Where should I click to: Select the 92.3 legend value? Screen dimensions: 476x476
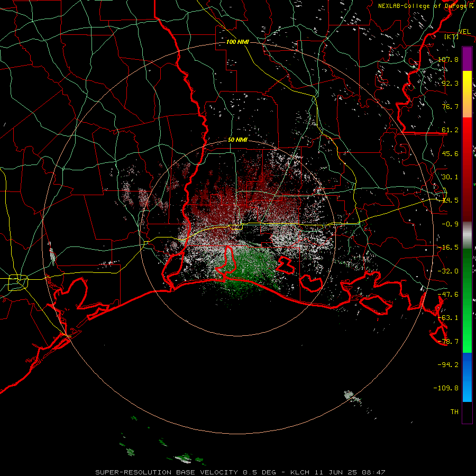tap(450, 83)
